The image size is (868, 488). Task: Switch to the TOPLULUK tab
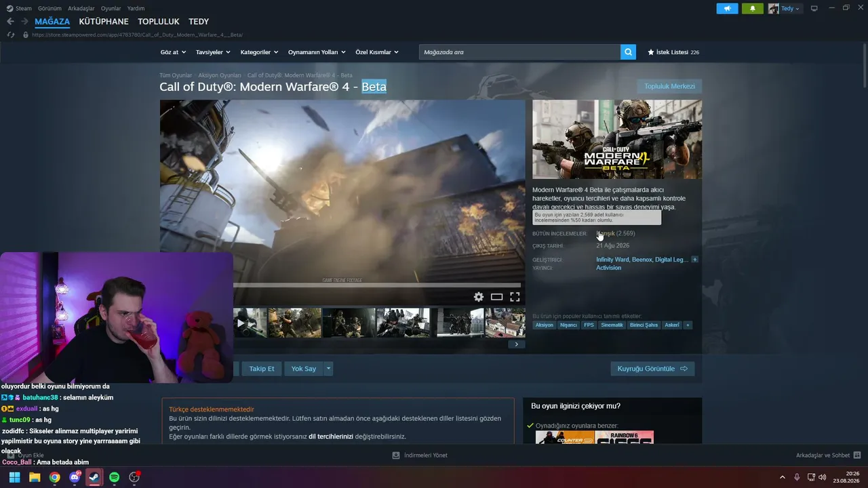point(159,22)
